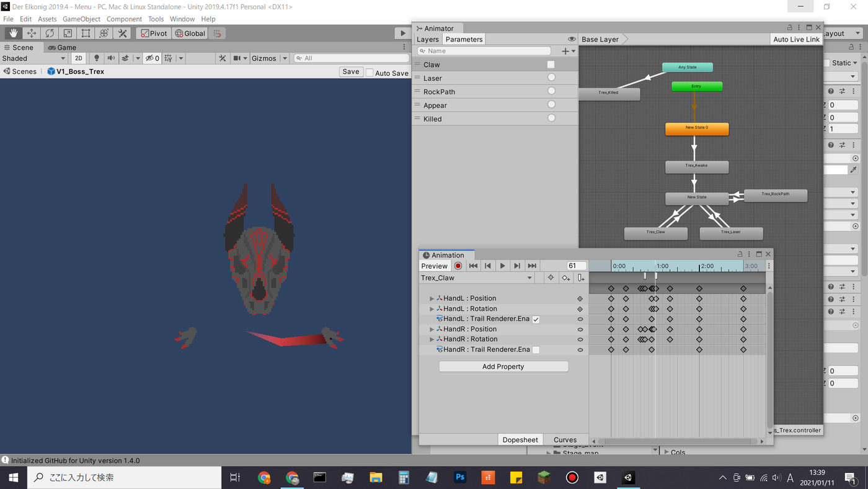Toggle scene lighting bulb icon
The width and height of the screenshot is (868, 489).
[96, 58]
